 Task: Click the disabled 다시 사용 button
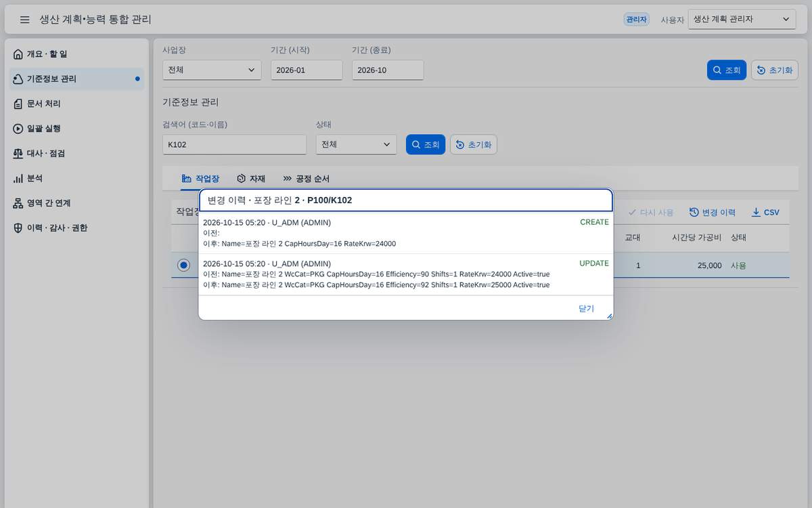pyautogui.click(x=650, y=213)
